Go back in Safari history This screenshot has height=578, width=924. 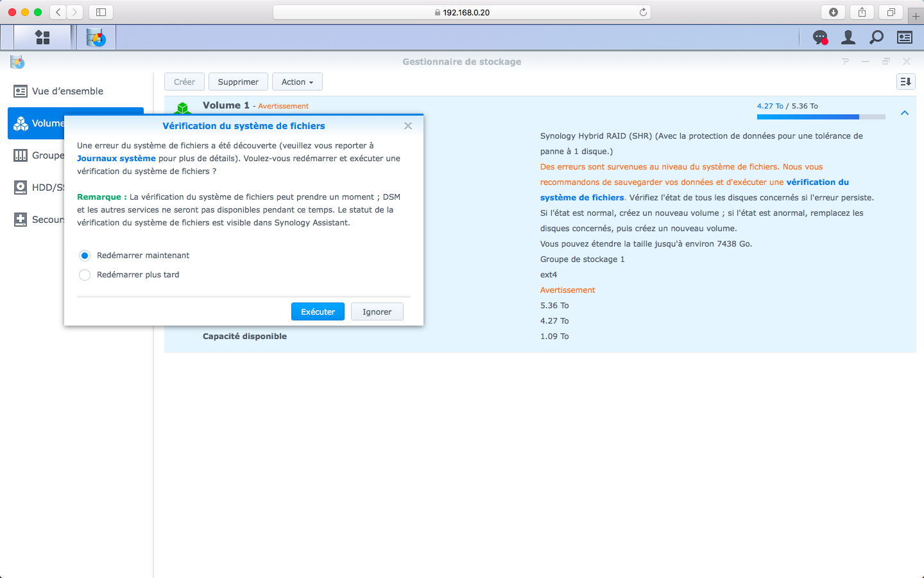pyautogui.click(x=58, y=12)
